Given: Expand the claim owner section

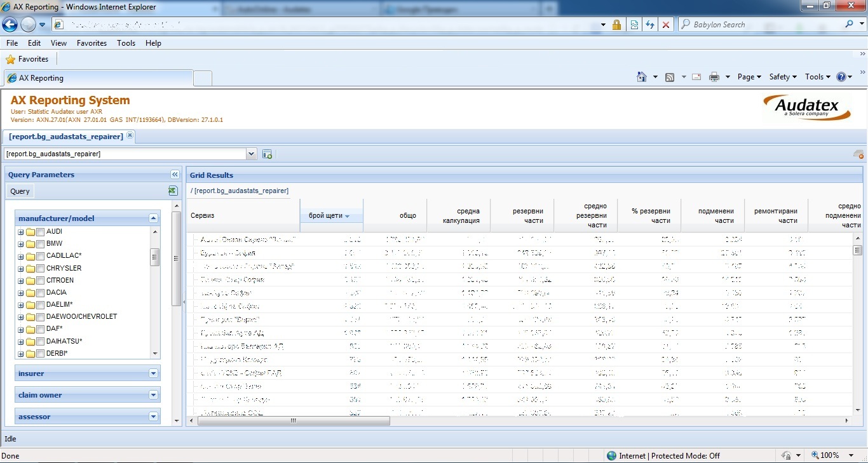Looking at the screenshot, I should click(x=153, y=395).
